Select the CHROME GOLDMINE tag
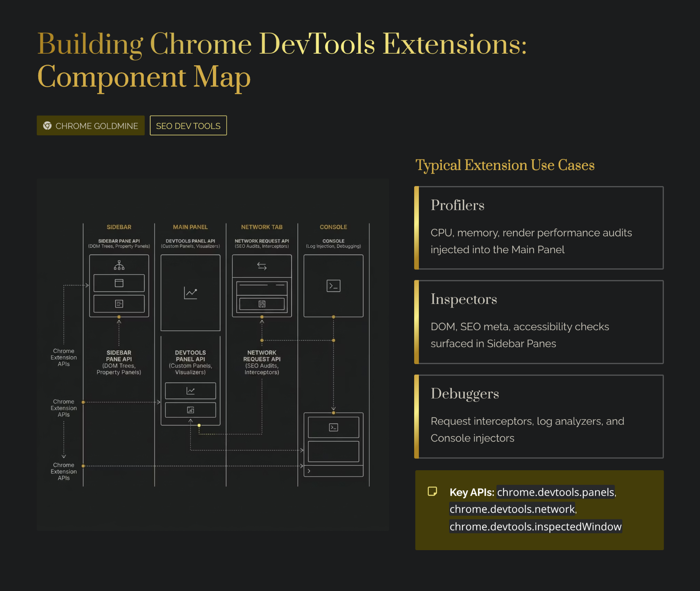 point(90,125)
